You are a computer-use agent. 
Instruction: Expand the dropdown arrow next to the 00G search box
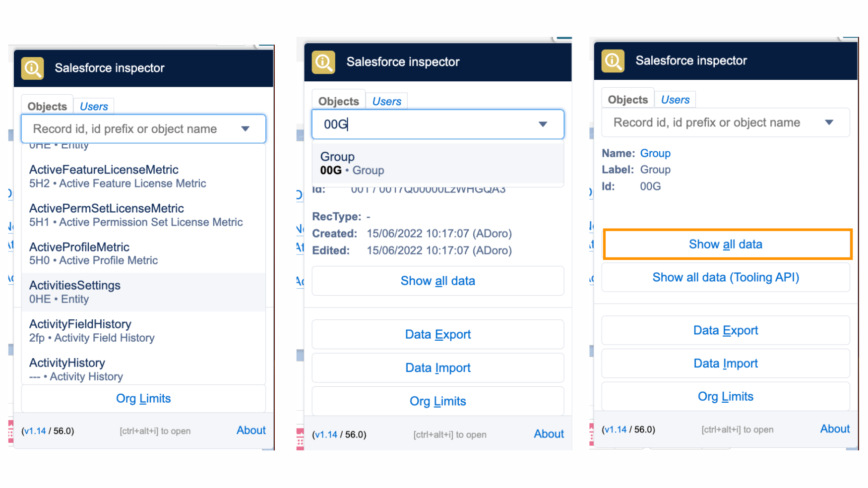[x=543, y=124]
